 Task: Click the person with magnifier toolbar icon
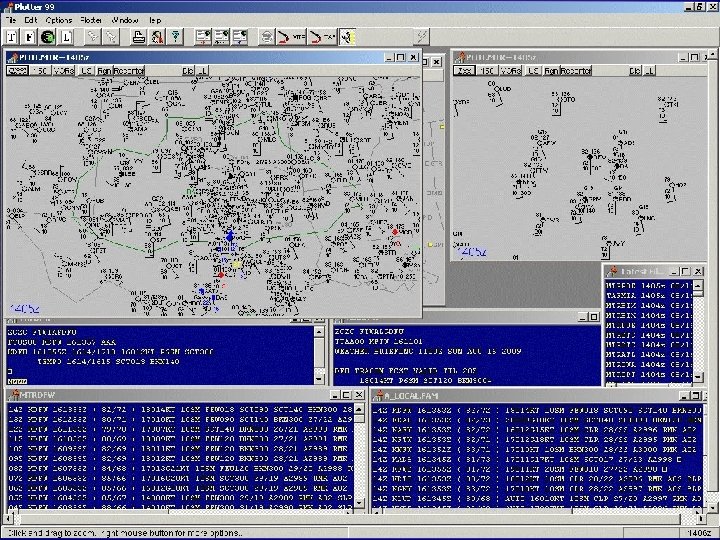click(157, 37)
